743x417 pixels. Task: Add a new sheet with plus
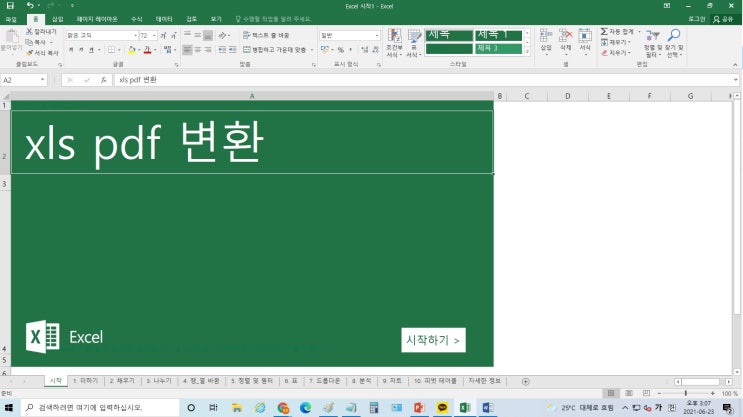click(x=526, y=381)
